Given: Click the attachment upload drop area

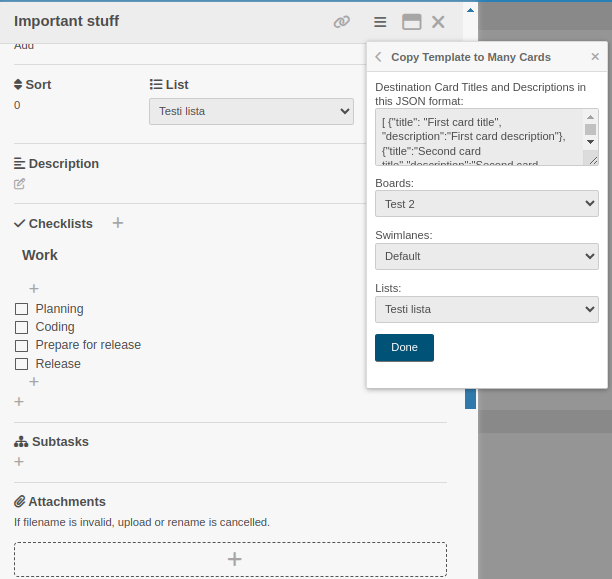Looking at the screenshot, I should [x=230, y=559].
